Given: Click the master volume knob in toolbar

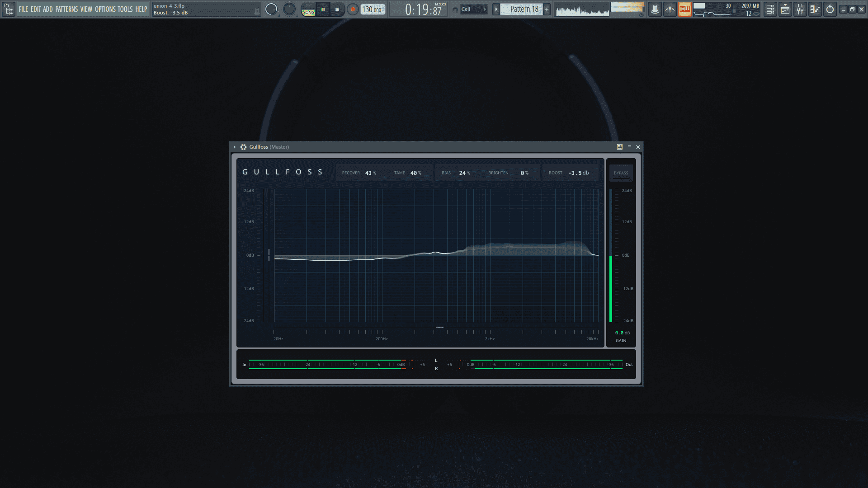Looking at the screenshot, I should [x=271, y=9].
